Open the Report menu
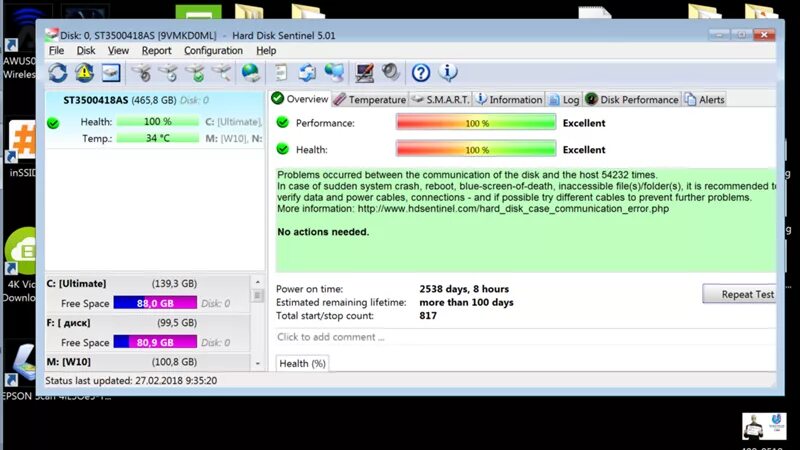This screenshot has width=800, height=450. click(x=156, y=51)
